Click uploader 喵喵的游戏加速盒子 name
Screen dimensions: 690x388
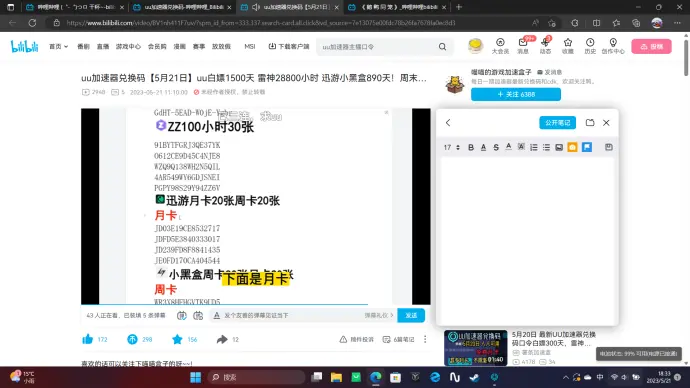click(x=501, y=72)
